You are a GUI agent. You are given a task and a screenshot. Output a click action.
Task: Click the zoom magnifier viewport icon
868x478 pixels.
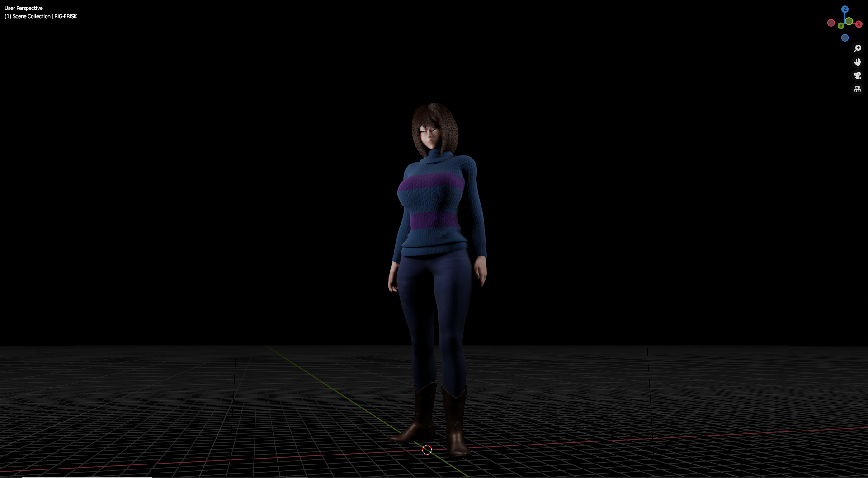click(858, 48)
